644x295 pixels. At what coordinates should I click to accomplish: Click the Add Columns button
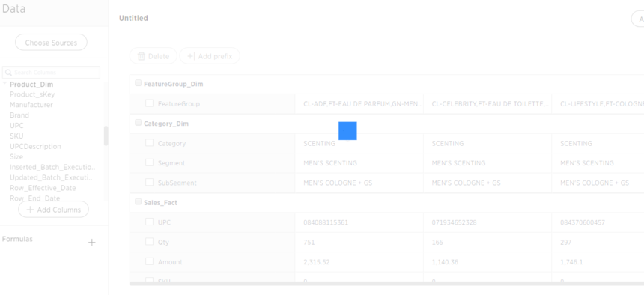click(53, 210)
